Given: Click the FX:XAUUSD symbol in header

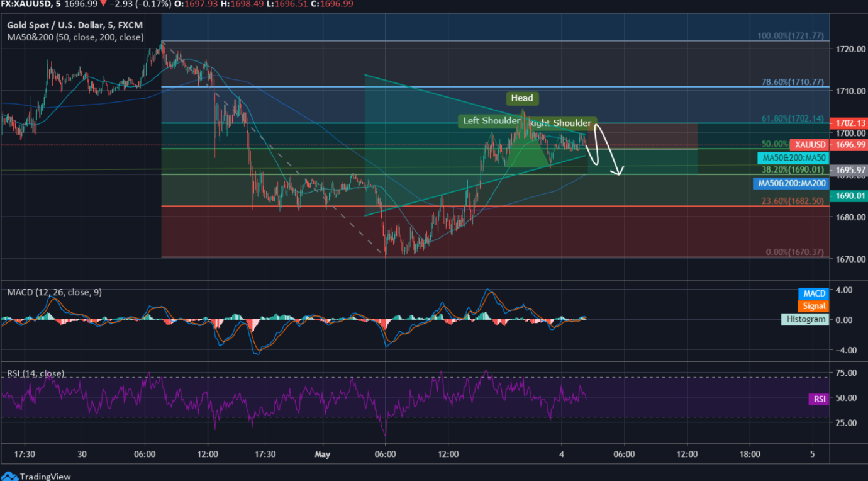Looking at the screenshot, I should (26, 4).
